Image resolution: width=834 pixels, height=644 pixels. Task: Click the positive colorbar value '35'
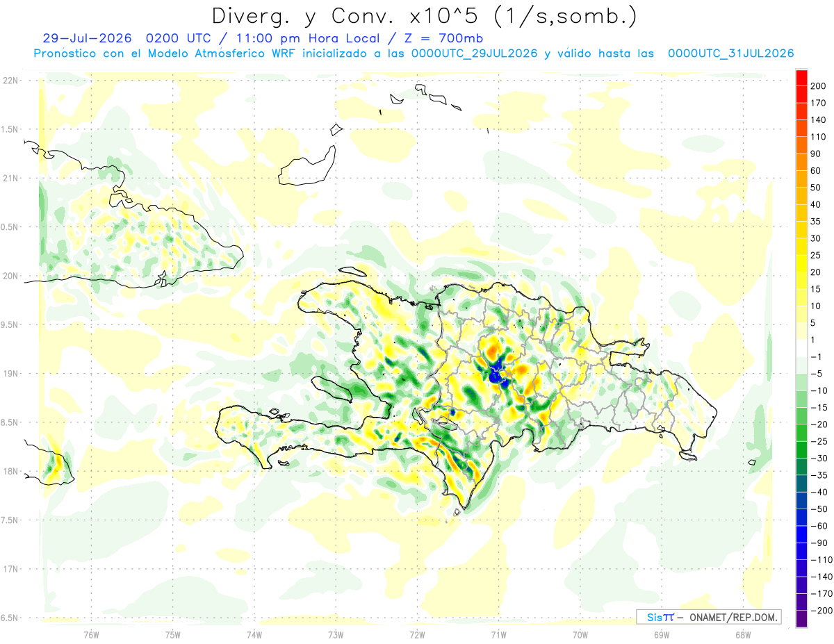816,222
